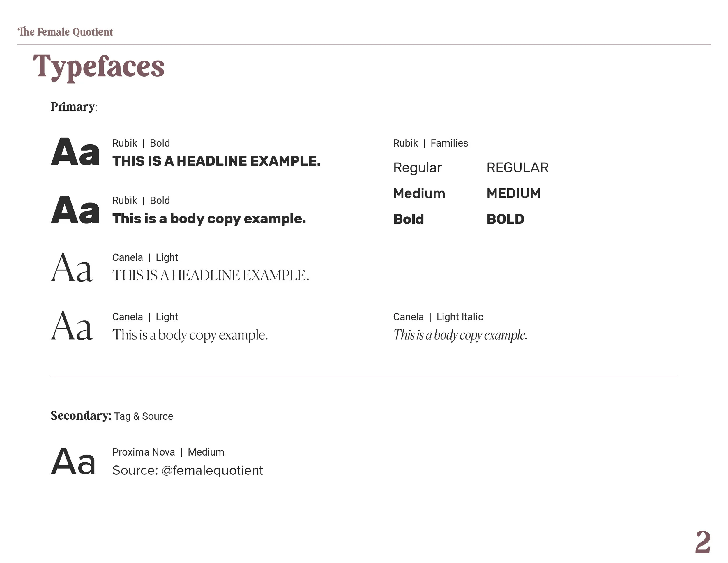Click the Source: @femalequotient text

pos(188,470)
